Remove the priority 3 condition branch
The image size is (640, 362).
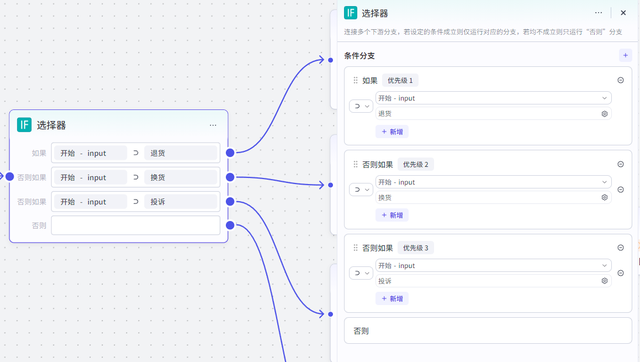click(x=620, y=248)
